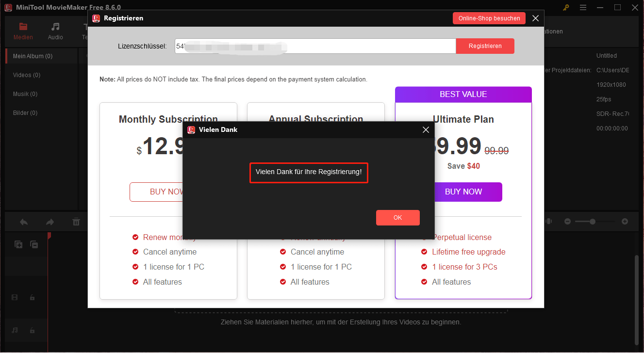Image resolution: width=644 pixels, height=353 pixels.
Task: Click the Lizenzschlüssel input field
Action: point(315,46)
